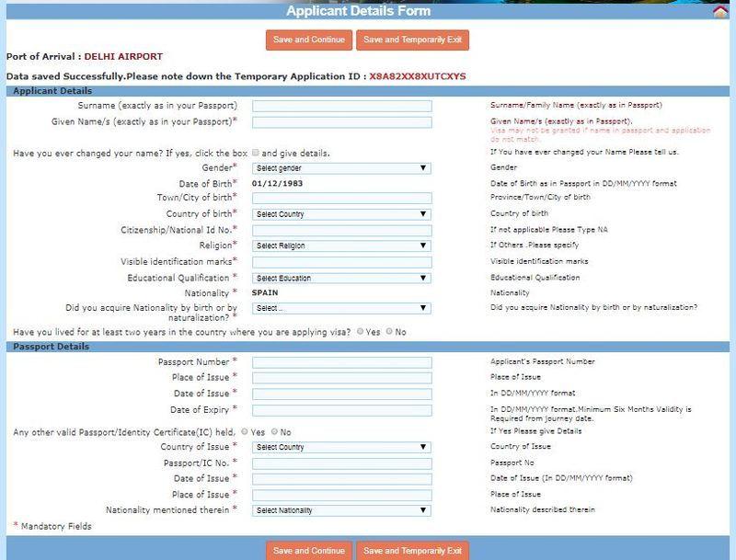Expand the Country of birth dropdown
The width and height of the screenshot is (736, 560).
[341, 214]
